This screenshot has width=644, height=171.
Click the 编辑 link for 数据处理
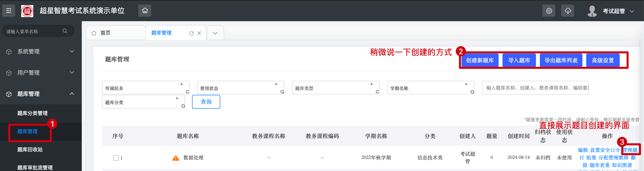point(583,150)
